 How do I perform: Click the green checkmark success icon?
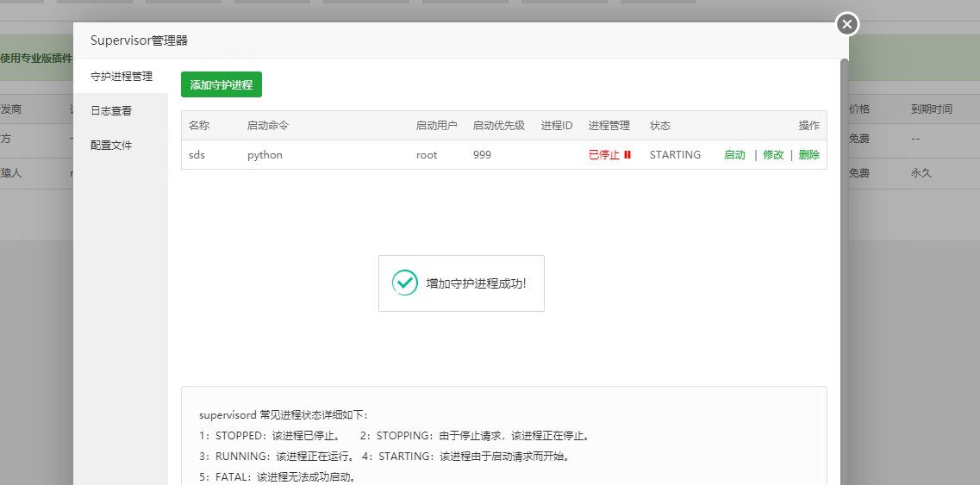point(404,283)
